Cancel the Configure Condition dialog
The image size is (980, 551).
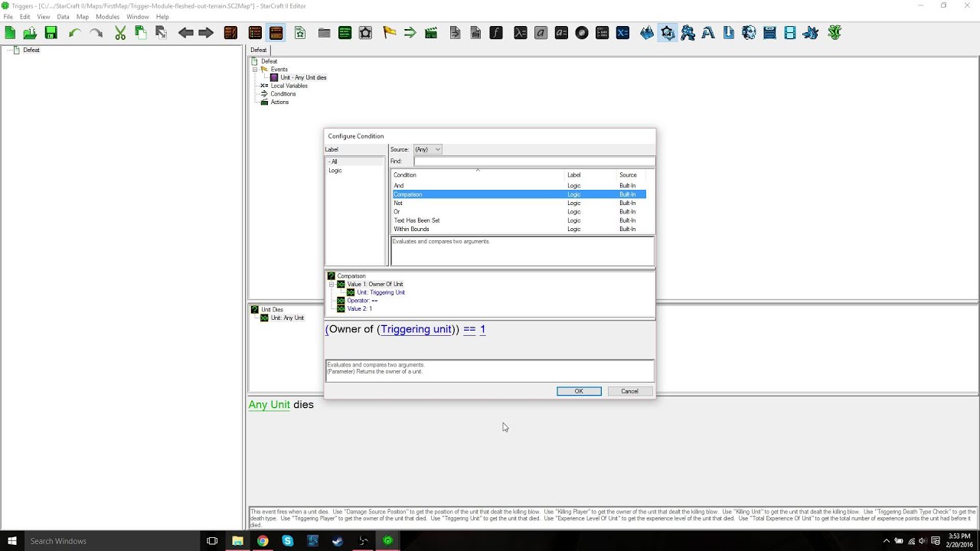pos(629,391)
